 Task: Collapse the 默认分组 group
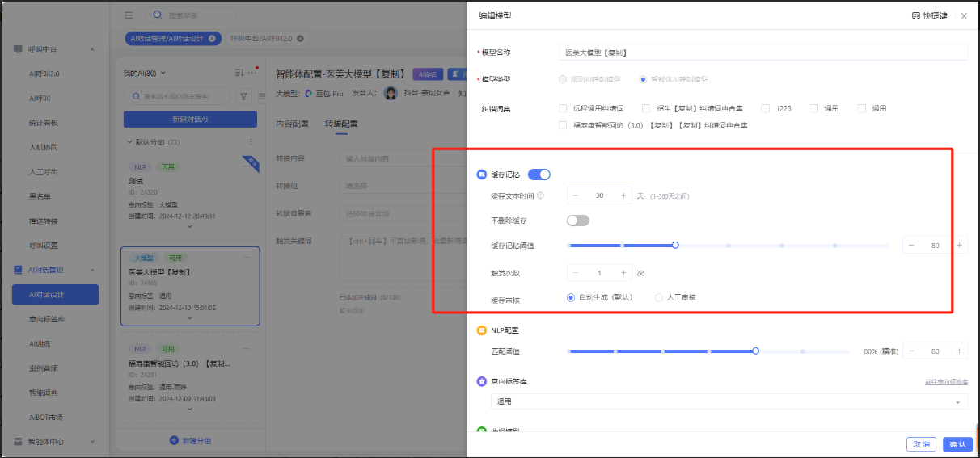tap(129, 142)
